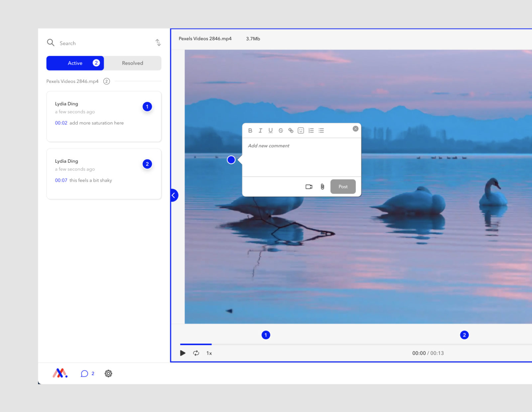Open settings via the gear icon

(x=108, y=373)
